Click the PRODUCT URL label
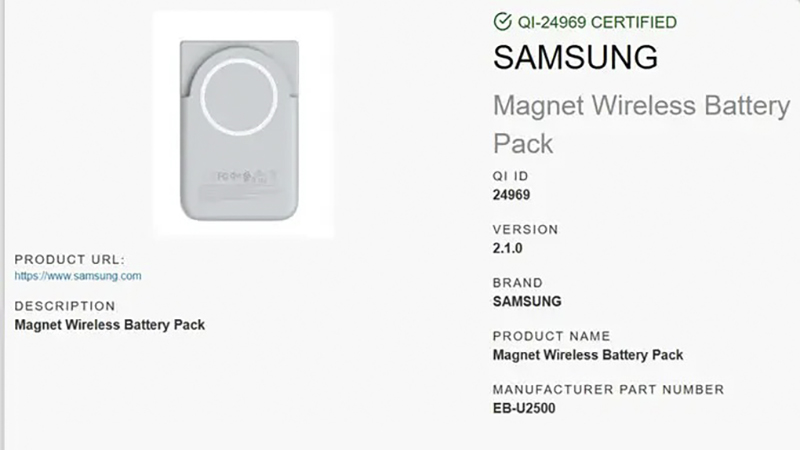 click(70, 258)
